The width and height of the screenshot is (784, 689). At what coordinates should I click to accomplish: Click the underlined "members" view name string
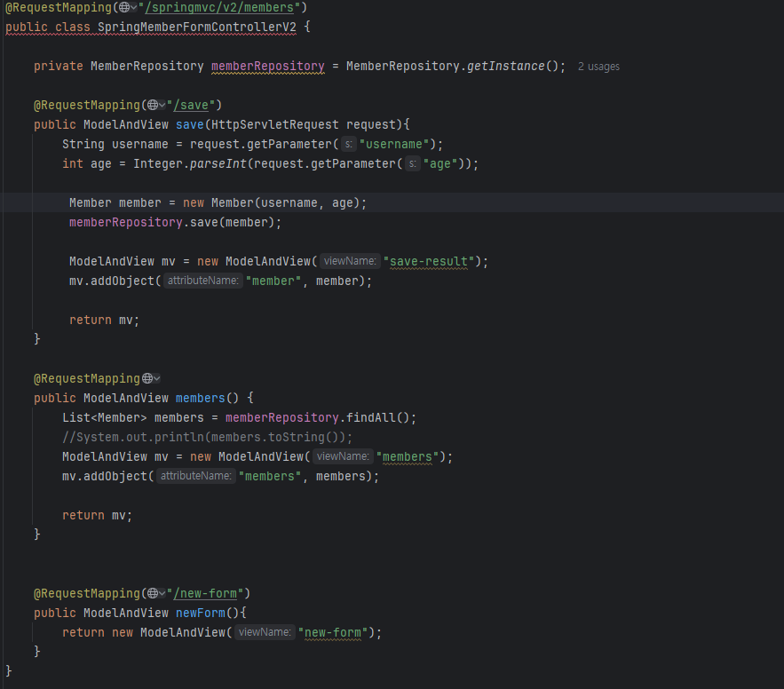click(x=408, y=456)
